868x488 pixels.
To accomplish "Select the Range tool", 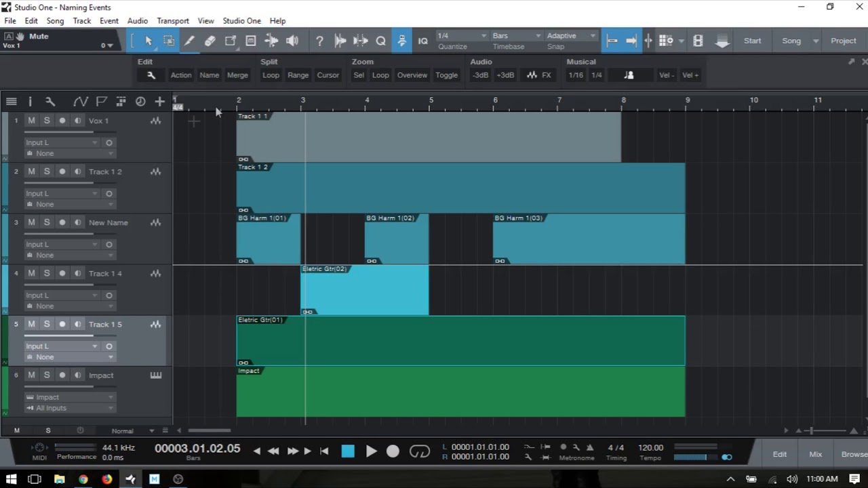I will pyautogui.click(x=169, y=41).
